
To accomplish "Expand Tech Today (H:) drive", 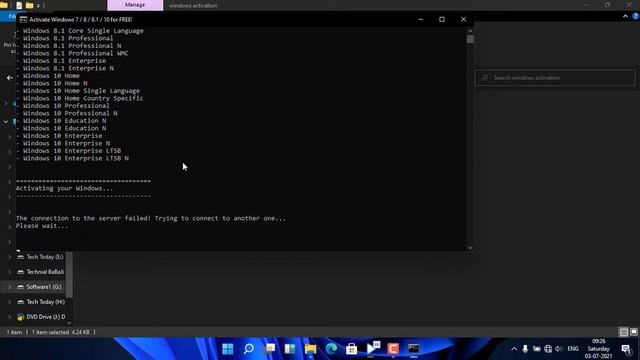I will 9,302.
